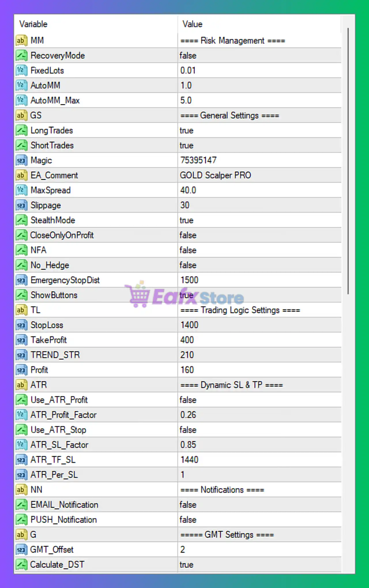Select the EmergencyStopDist variable name

point(65,280)
